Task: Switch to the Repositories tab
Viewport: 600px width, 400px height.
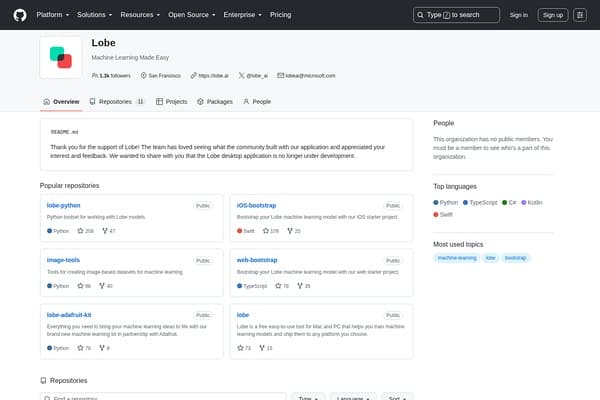Action: coord(117,101)
